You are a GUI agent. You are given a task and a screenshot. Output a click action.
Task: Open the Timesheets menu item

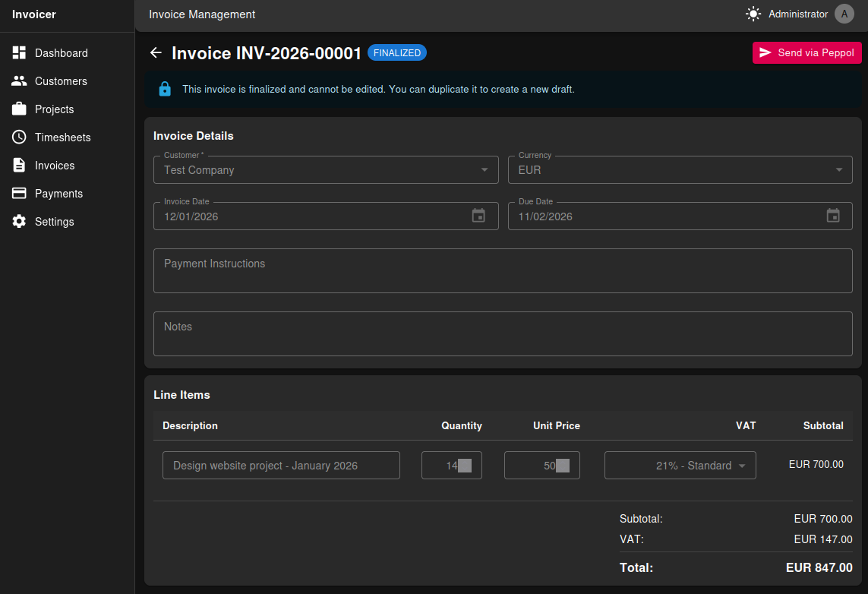pyautogui.click(x=67, y=137)
